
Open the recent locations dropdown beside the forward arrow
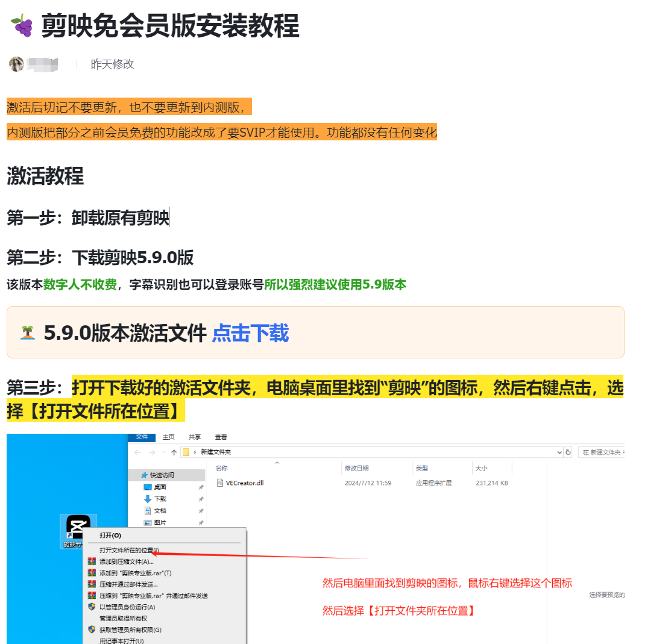(x=163, y=452)
